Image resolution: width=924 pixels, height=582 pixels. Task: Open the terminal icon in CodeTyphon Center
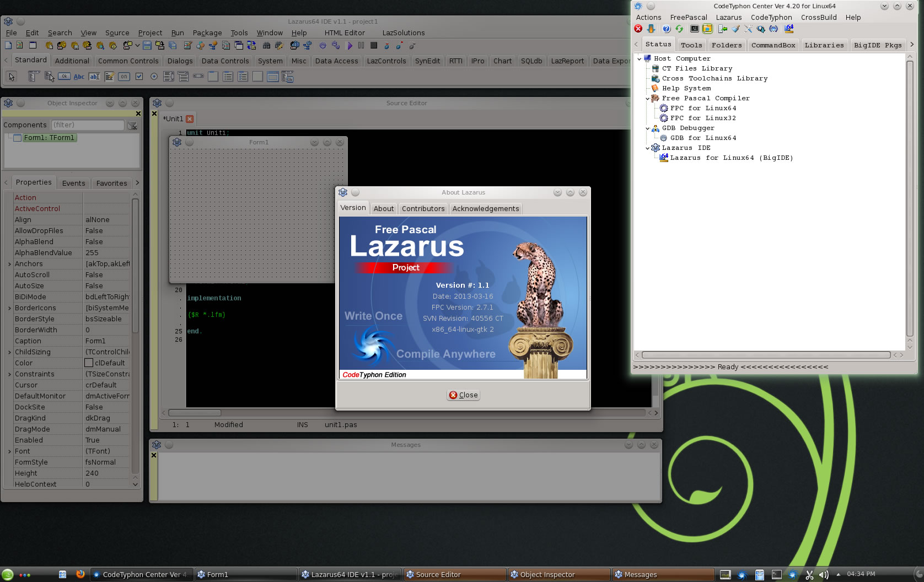pyautogui.click(x=695, y=29)
